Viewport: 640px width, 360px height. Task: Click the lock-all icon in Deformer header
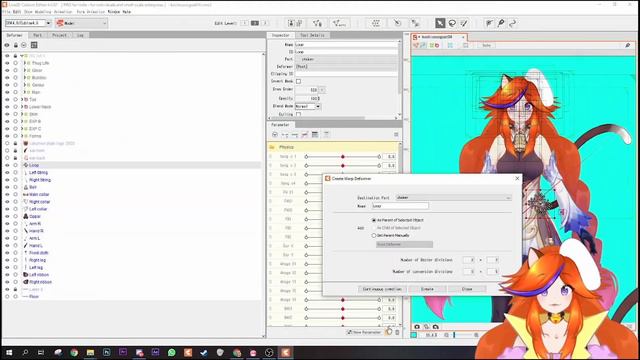(x=16, y=45)
